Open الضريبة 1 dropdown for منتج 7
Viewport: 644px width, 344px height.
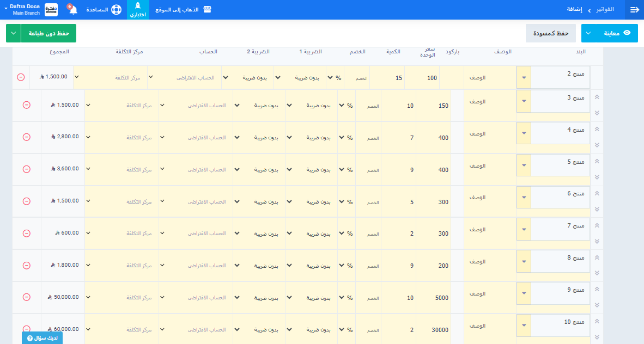click(x=289, y=234)
